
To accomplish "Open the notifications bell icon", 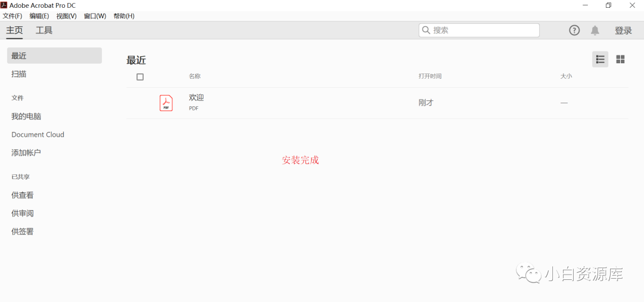I will tap(595, 30).
